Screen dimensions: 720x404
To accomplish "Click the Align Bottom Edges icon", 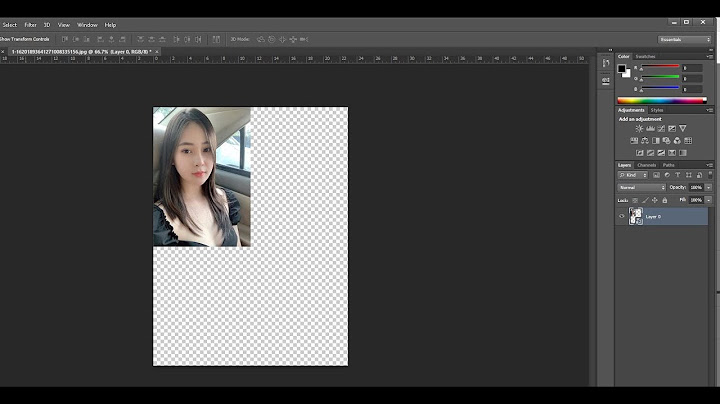I will click(x=87, y=39).
